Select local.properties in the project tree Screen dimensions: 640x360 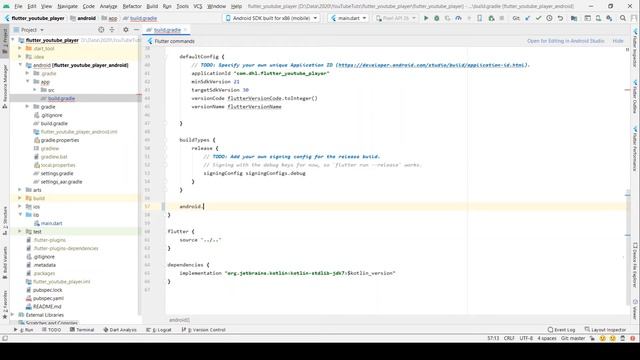(x=54, y=165)
